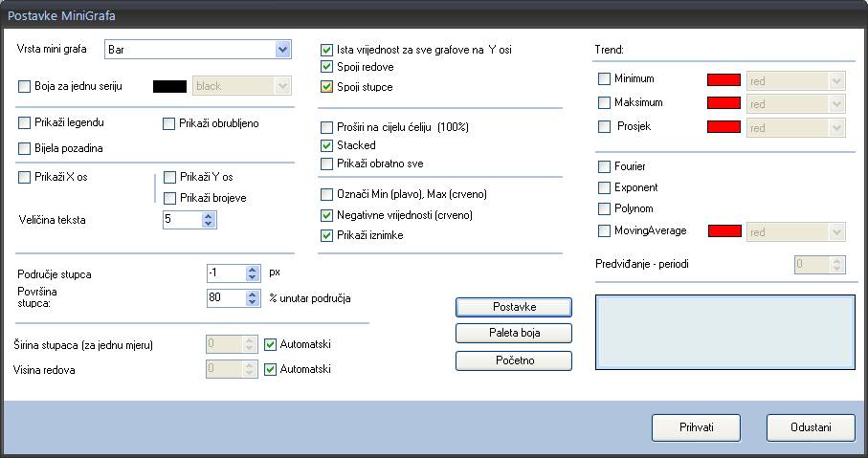Viewport: 868px width, 458px height.
Task: Increase Veličina teksta with up arrow
Action: point(208,216)
